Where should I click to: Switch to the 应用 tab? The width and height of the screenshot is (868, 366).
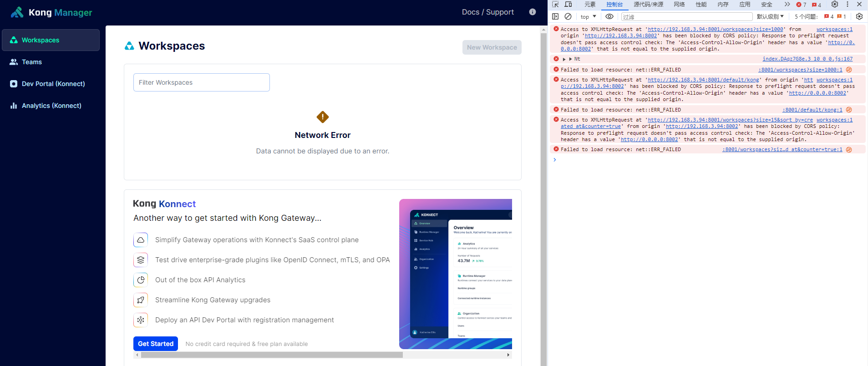pos(745,5)
